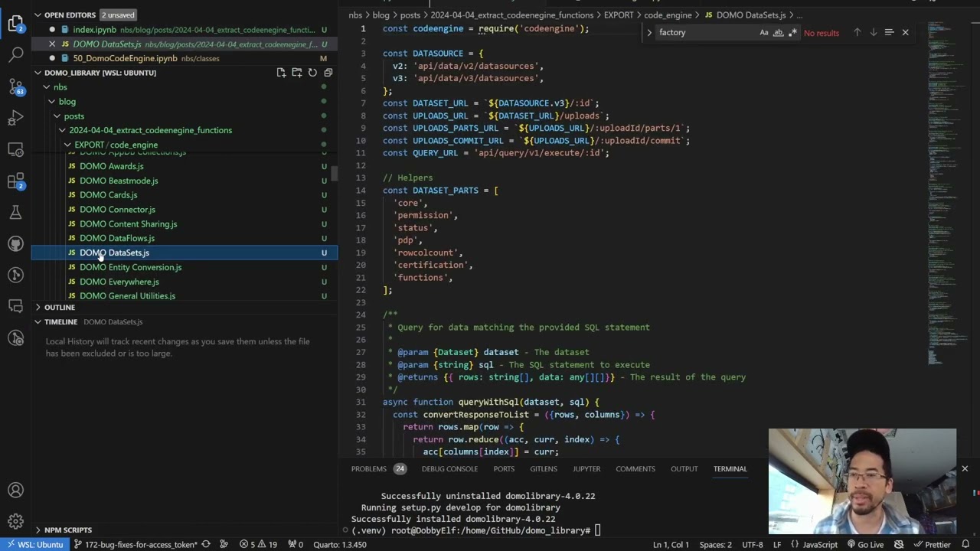Open DOMO Everywhere.js file
The width and height of the screenshot is (980, 551).
point(184,282)
